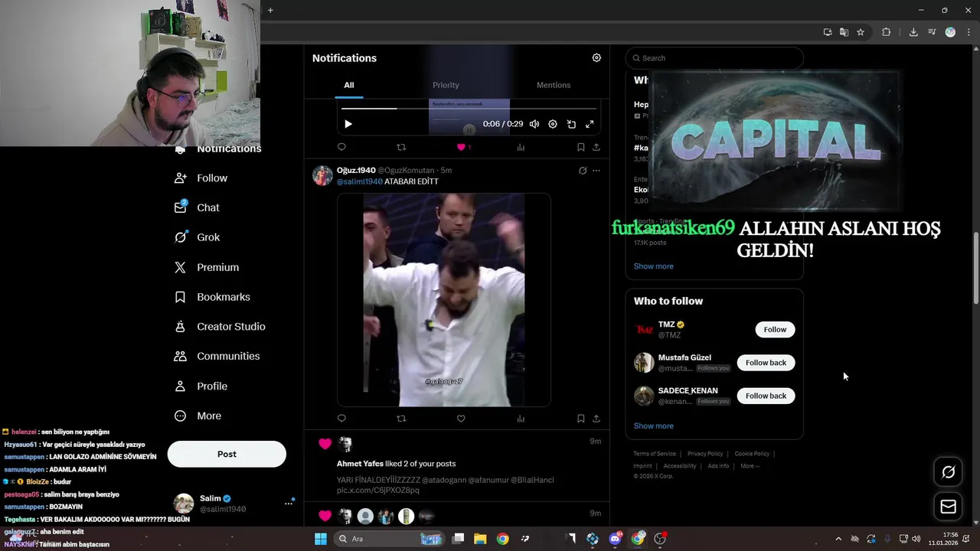Open Cookie Policy link

pos(752,454)
